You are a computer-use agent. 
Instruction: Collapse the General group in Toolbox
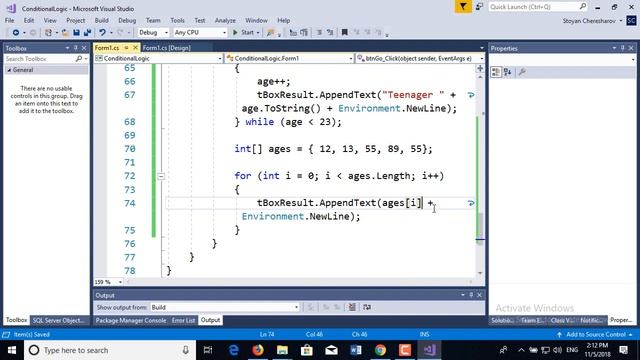pos(9,70)
